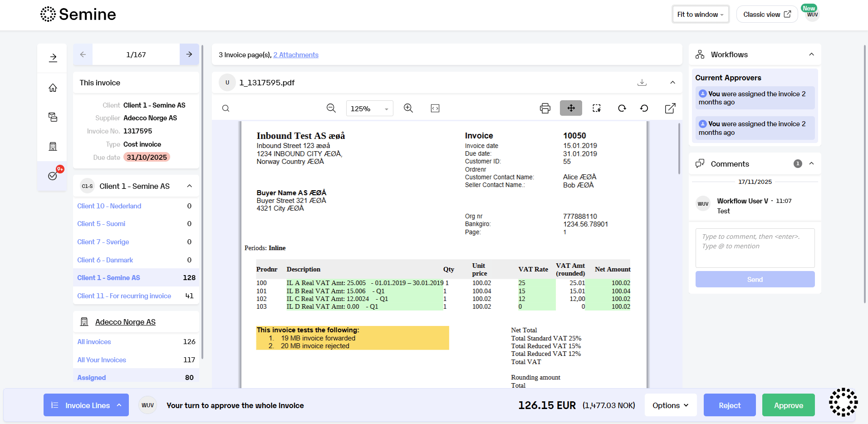The image size is (868, 424).
Task: Select the area snapshot tool
Action: coord(596,108)
